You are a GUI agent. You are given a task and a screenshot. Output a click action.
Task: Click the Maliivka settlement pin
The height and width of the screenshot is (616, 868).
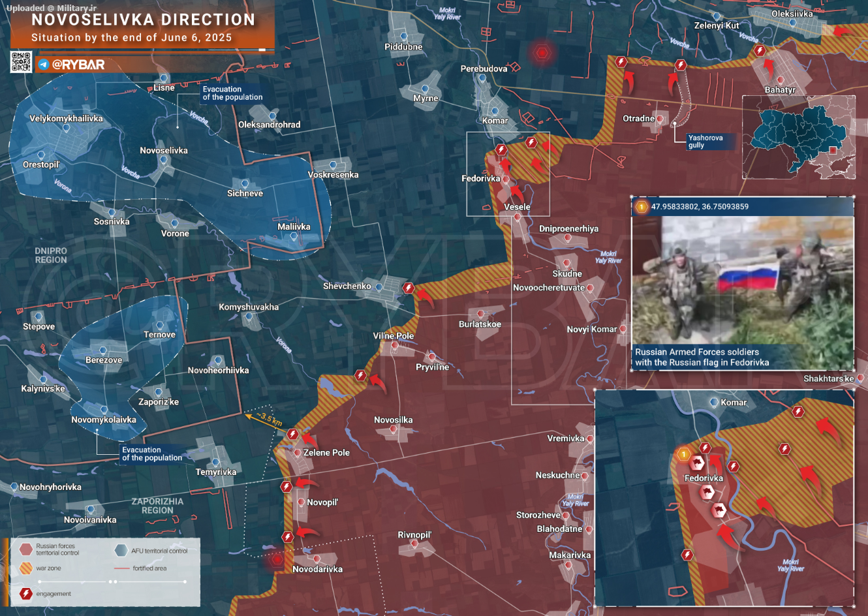294,237
